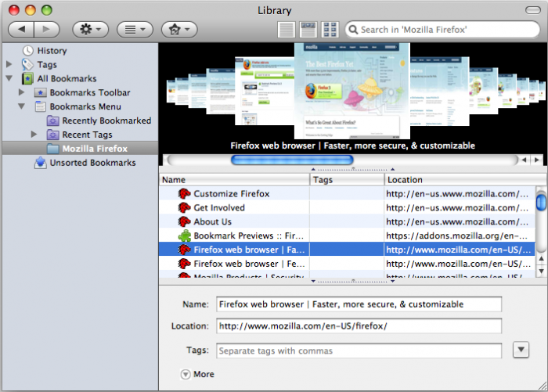Screen dimensions: 548x392
Task: Click the Firefox Add-ons preview thumbnail
Action: [265, 91]
